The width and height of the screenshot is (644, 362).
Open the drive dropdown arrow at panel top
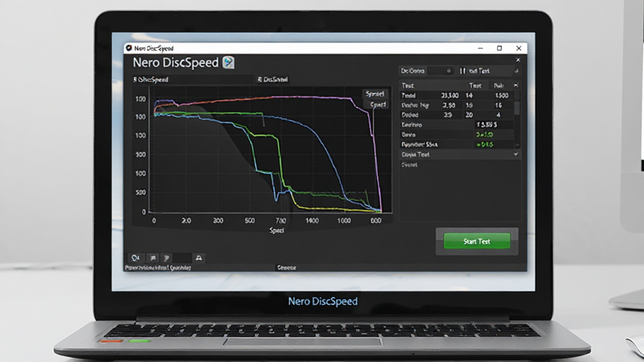(448, 71)
